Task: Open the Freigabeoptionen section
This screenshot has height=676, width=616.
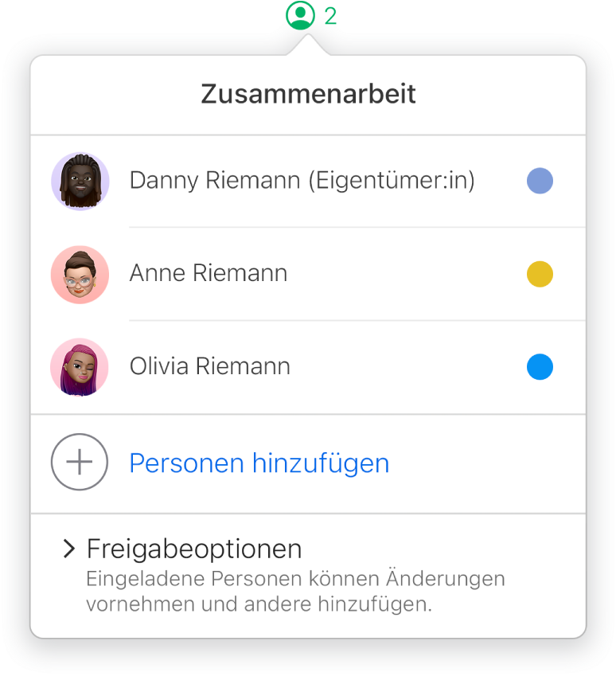Action: (x=195, y=549)
